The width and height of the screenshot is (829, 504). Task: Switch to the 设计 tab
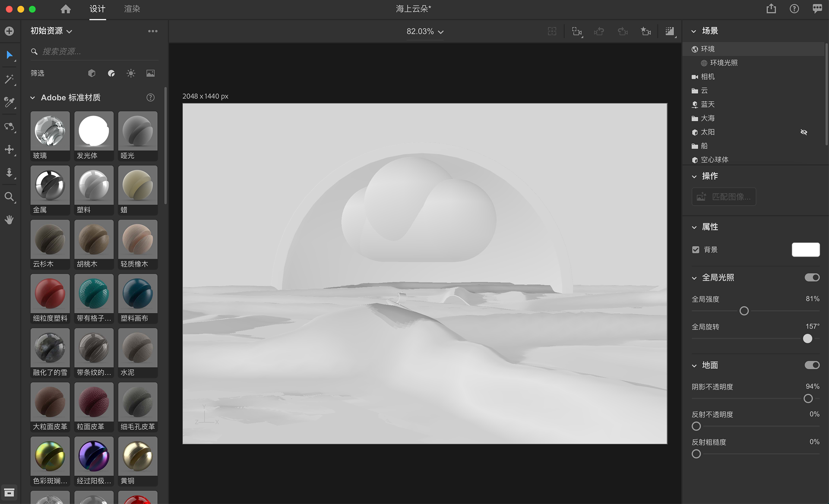[x=97, y=9]
